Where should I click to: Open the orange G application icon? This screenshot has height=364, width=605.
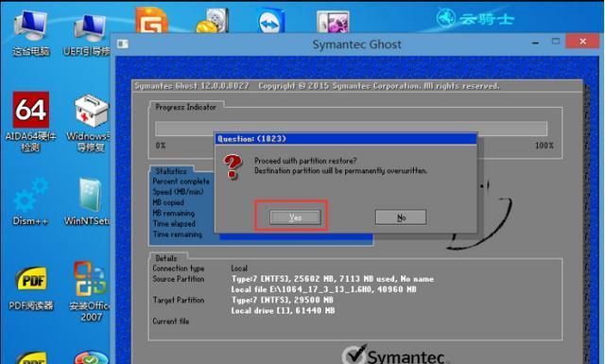click(x=151, y=20)
